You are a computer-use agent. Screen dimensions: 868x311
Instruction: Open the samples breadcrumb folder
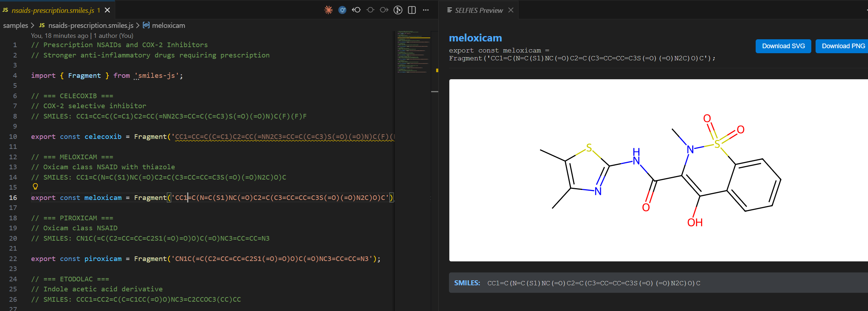[15, 25]
